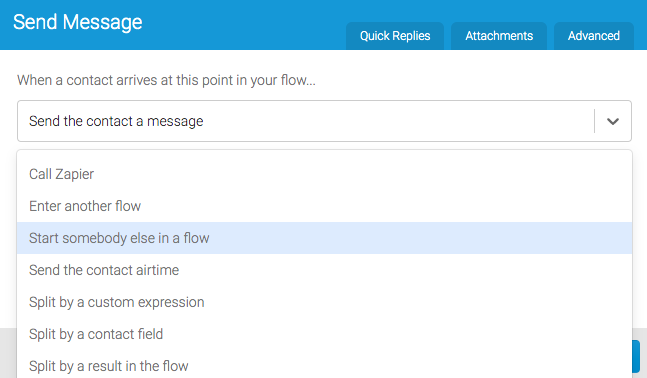Image resolution: width=647 pixels, height=378 pixels.
Task: Collapse the action list with the chevron arrow
Action: 613,121
